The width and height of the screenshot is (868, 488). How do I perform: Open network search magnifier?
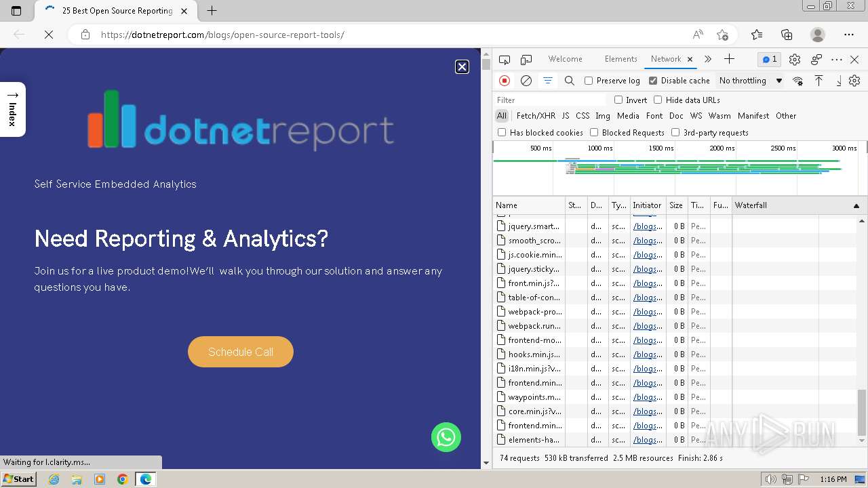(x=570, y=81)
